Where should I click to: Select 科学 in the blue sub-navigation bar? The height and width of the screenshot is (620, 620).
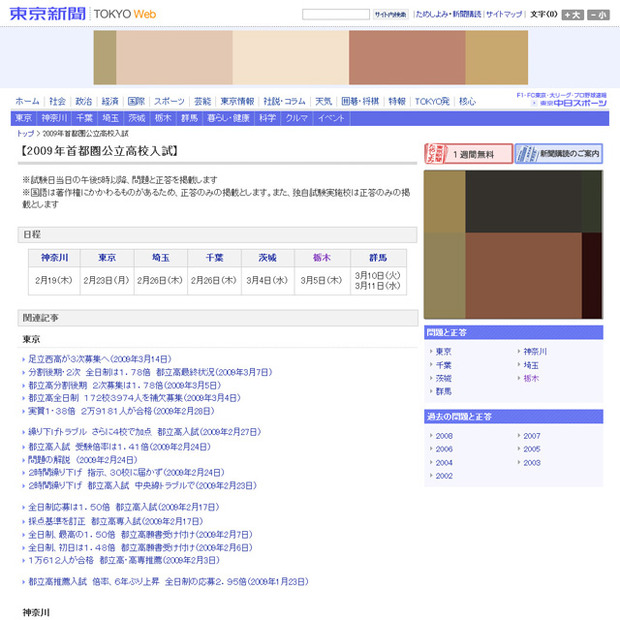[x=267, y=118]
